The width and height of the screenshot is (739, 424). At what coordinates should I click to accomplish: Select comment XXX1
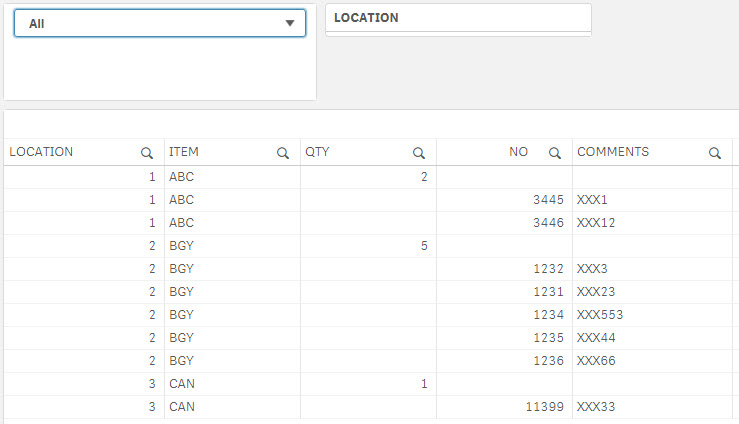pos(592,200)
